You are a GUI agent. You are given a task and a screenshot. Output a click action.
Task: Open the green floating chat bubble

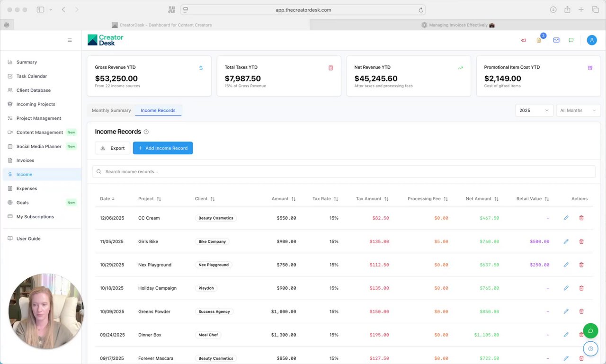(x=590, y=330)
